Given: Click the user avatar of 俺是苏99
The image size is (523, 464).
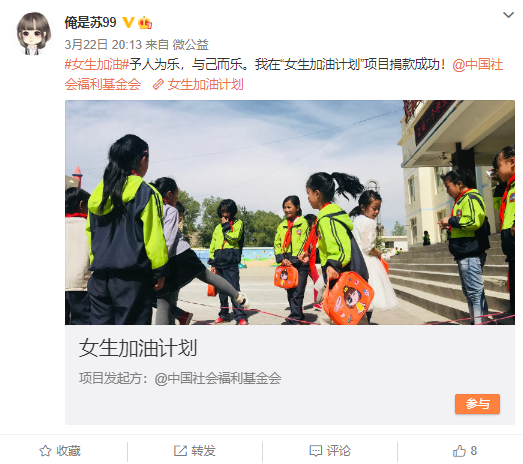Looking at the screenshot, I should tap(34, 33).
